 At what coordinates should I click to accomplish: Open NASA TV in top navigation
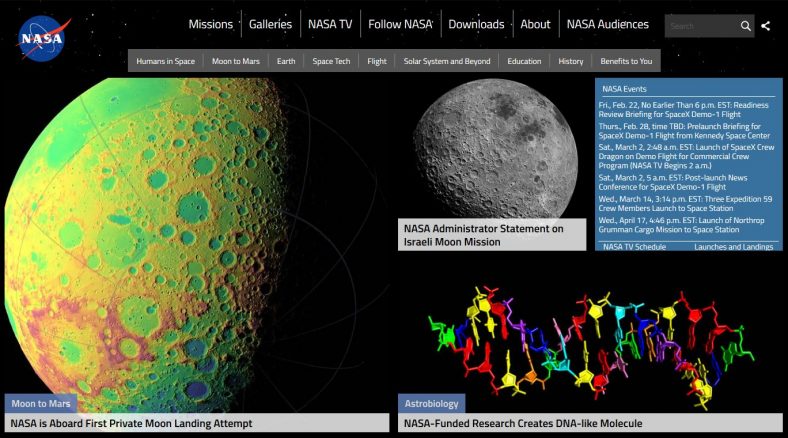tap(330, 24)
